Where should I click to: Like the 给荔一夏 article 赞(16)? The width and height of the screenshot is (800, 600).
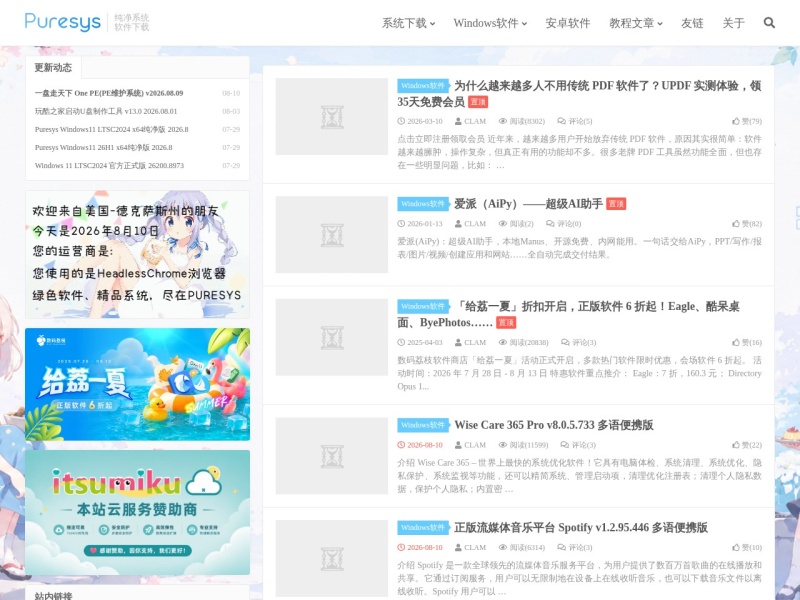pyautogui.click(x=746, y=343)
